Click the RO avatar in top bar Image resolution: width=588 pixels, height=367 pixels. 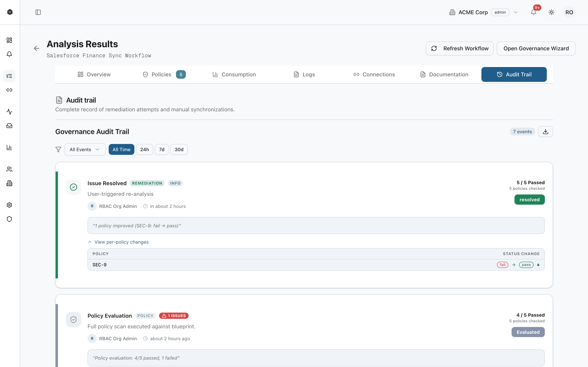coord(569,12)
